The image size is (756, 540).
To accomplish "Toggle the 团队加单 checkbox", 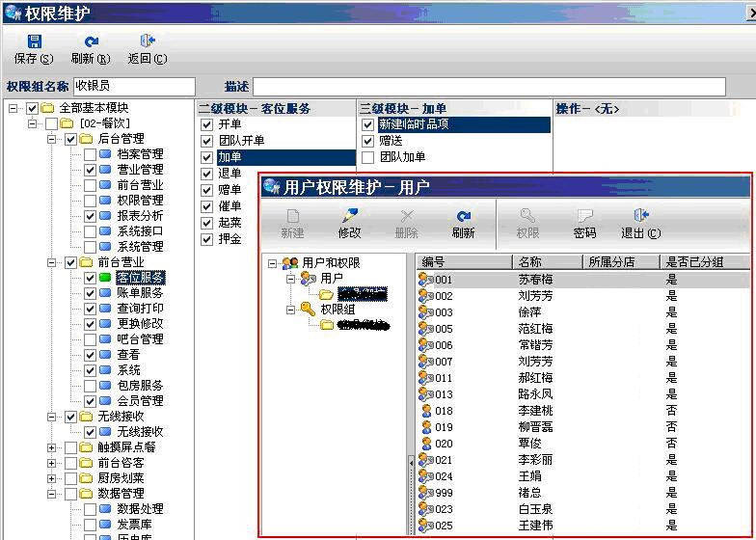I will (367, 157).
